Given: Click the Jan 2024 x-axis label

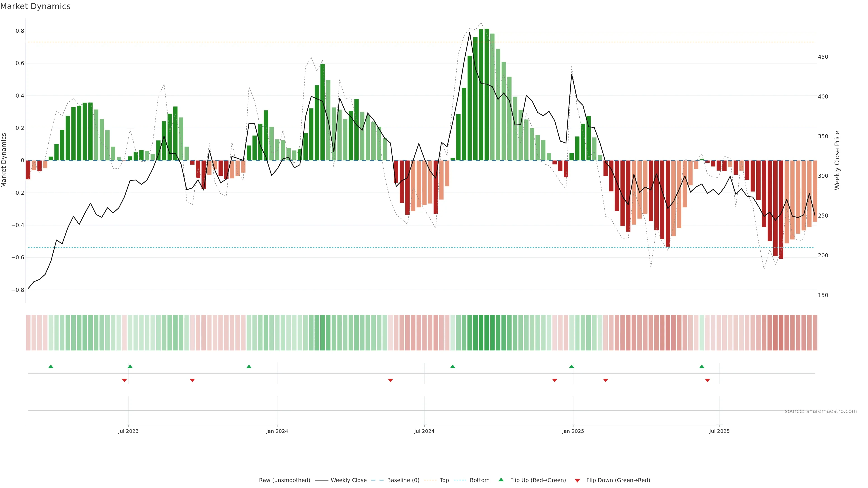Looking at the screenshot, I should (277, 431).
